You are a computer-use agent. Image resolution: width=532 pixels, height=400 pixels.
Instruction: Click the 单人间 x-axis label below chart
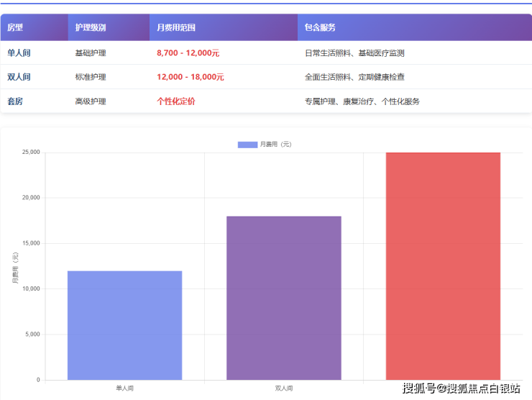124,388
